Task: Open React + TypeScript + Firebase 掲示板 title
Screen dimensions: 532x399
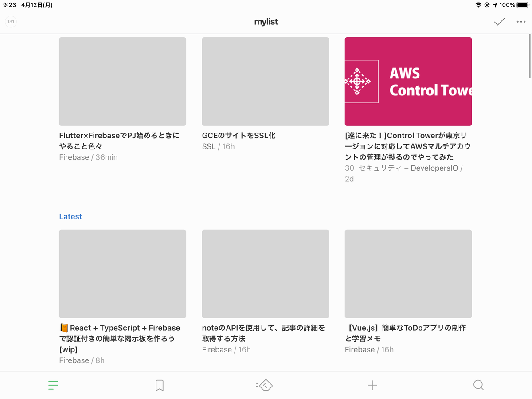Action: click(120, 339)
